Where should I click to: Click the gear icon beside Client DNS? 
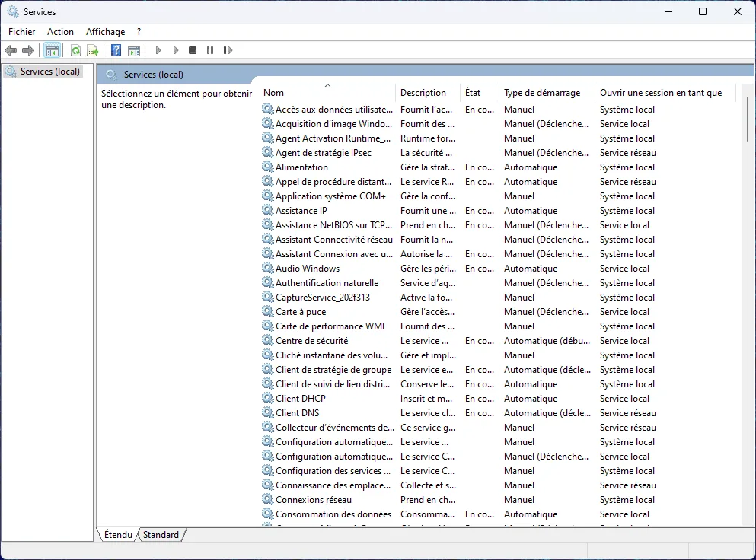pyautogui.click(x=267, y=412)
